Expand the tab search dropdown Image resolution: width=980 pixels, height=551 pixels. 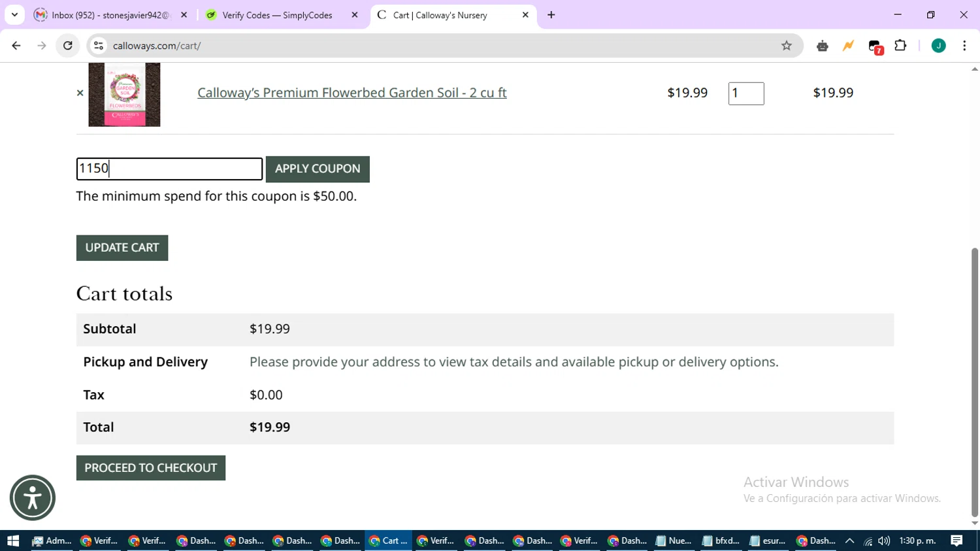click(x=14, y=14)
